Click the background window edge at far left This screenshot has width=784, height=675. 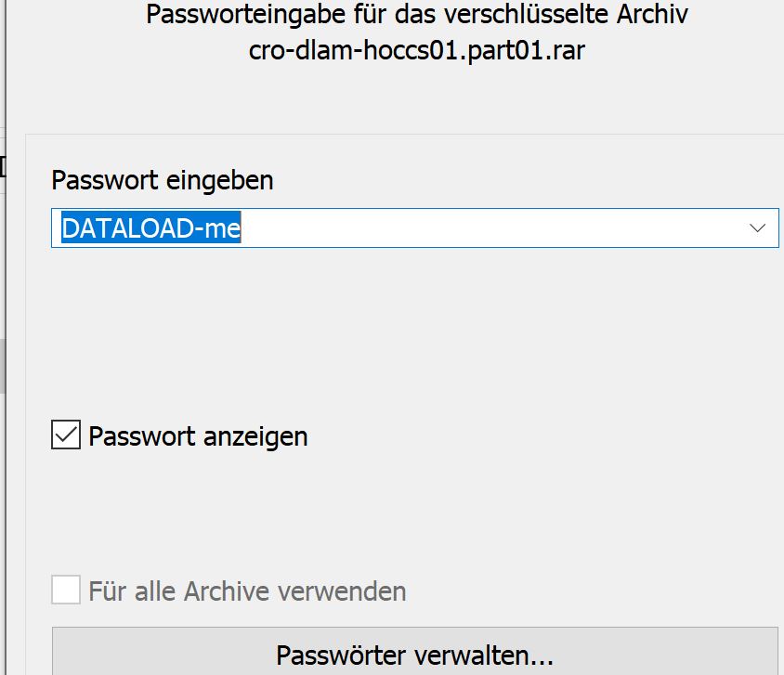click(4, 279)
